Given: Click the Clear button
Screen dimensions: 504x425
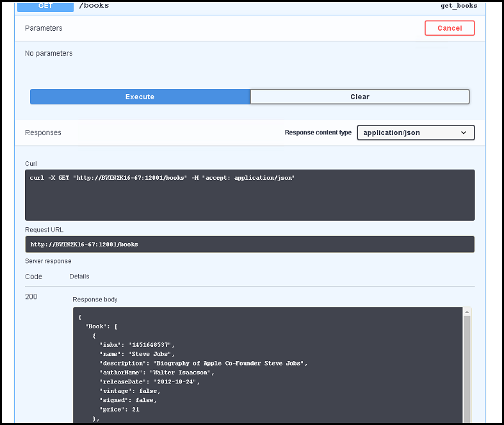Looking at the screenshot, I should click(x=360, y=97).
